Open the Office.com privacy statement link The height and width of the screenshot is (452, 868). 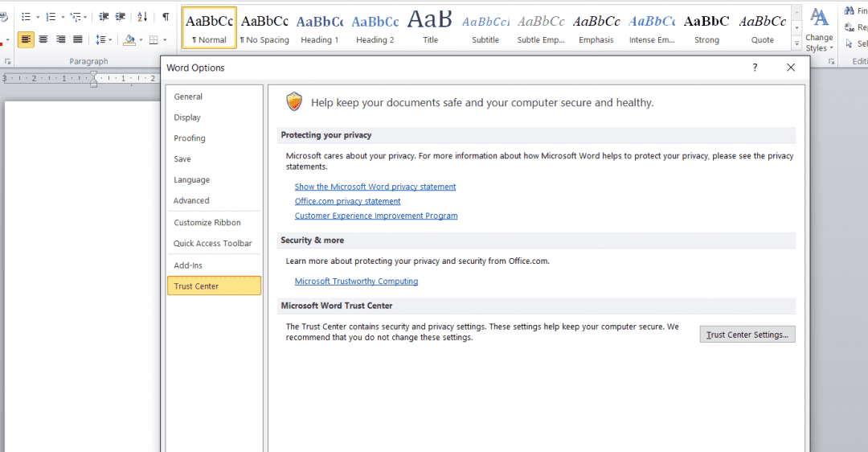click(x=348, y=201)
